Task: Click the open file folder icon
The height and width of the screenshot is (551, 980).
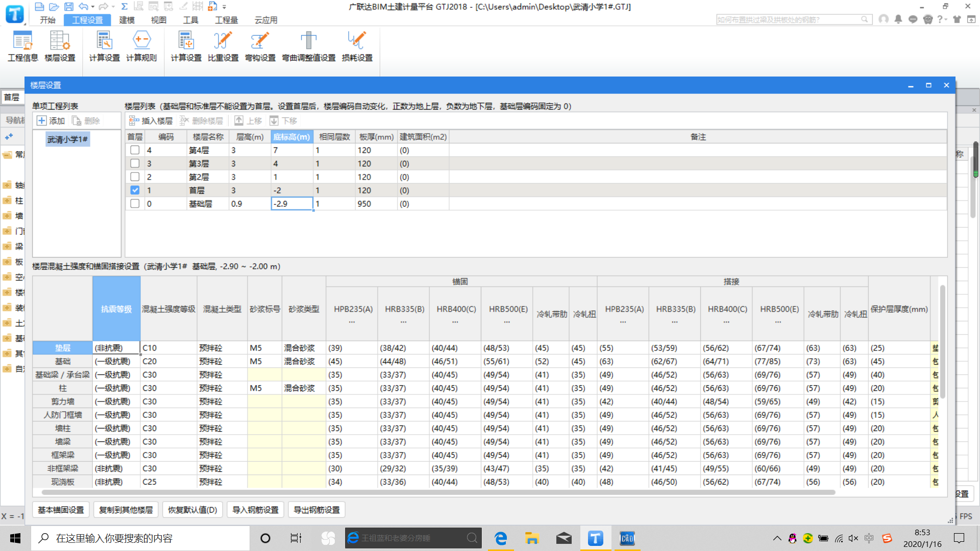Action: 54,7
